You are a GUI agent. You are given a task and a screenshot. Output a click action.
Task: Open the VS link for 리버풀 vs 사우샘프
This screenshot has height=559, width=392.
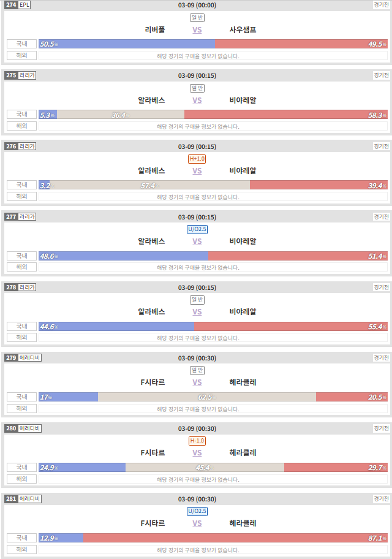(197, 30)
